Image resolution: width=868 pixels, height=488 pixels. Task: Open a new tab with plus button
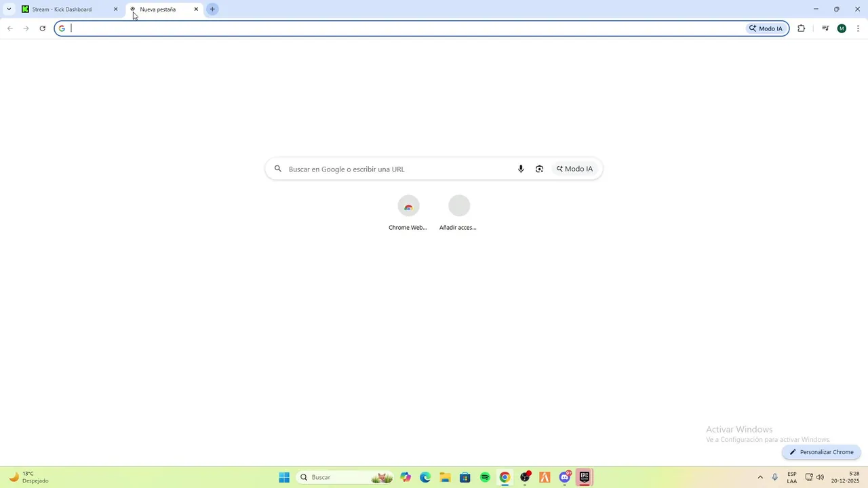[212, 9]
